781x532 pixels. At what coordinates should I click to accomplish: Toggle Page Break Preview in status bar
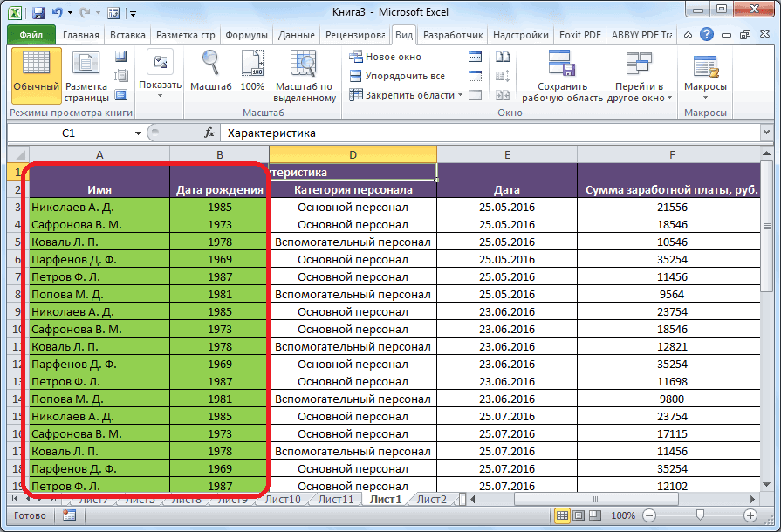click(x=594, y=515)
